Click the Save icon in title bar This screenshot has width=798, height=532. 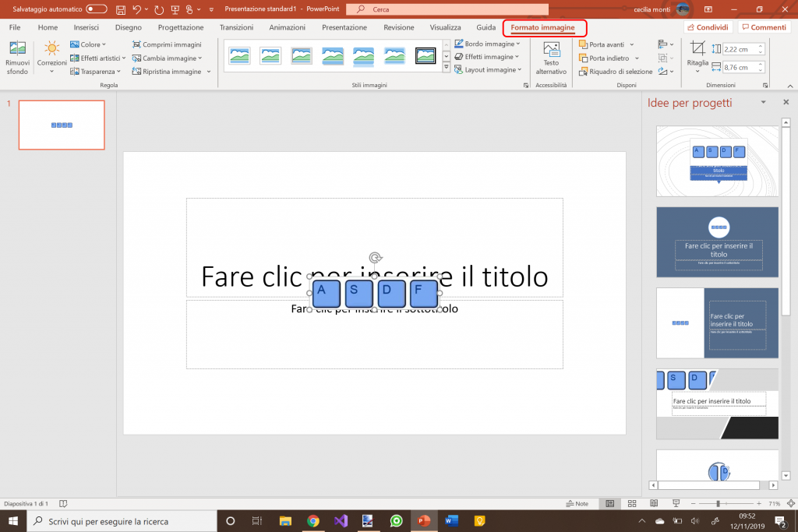(x=121, y=9)
